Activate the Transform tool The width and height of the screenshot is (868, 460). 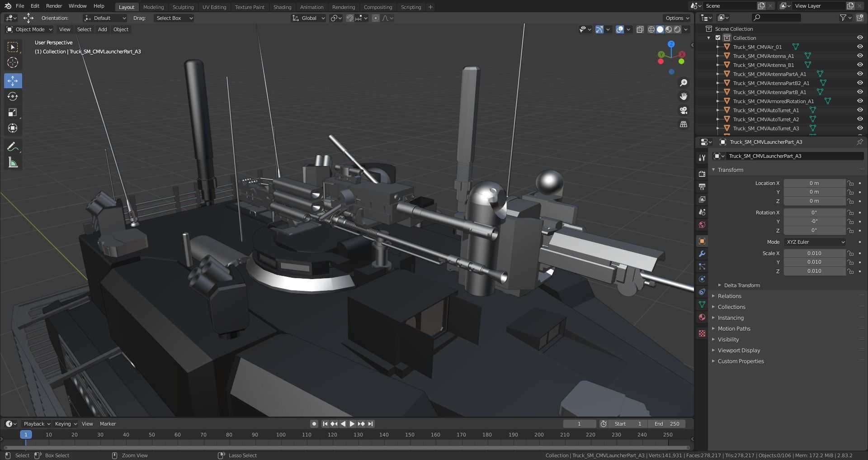point(13,128)
